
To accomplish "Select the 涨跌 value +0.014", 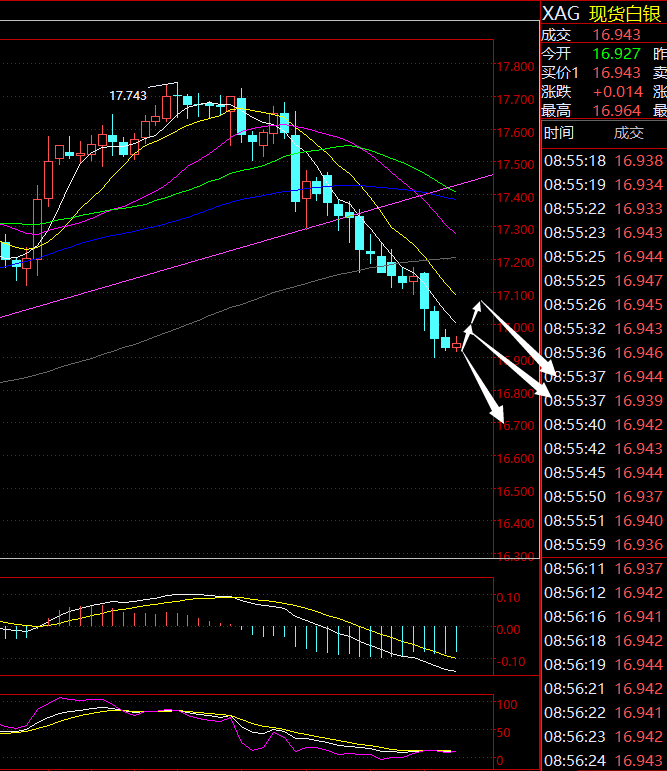I will pyautogui.click(x=618, y=92).
